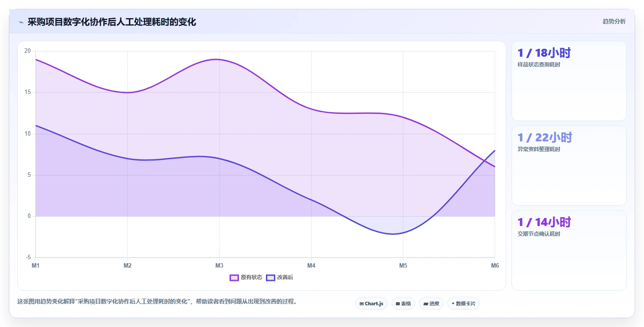Click the y-axis label 10
The height and width of the screenshot is (327, 644).
tap(27, 134)
